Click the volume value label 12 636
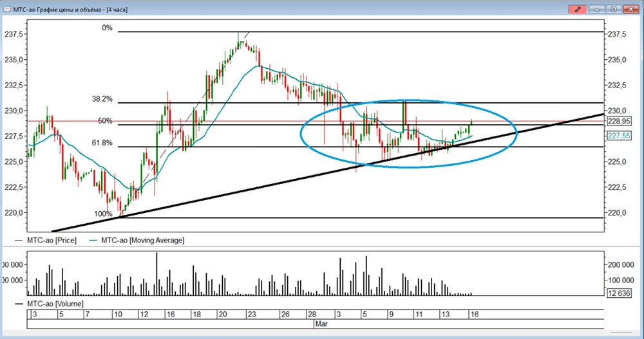This screenshot has height=339, width=644. pyautogui.click(x=619, y=293)
